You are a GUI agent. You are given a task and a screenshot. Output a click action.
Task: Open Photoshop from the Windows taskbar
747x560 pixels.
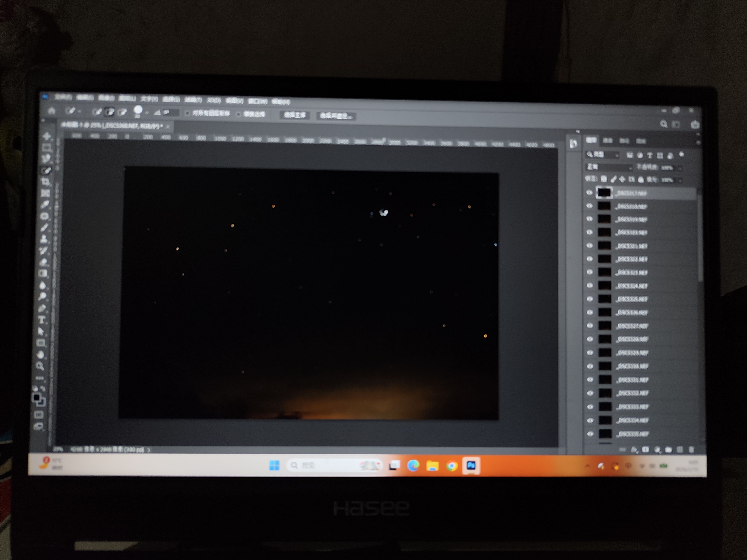pyautogui.click(x=471, y=466)
